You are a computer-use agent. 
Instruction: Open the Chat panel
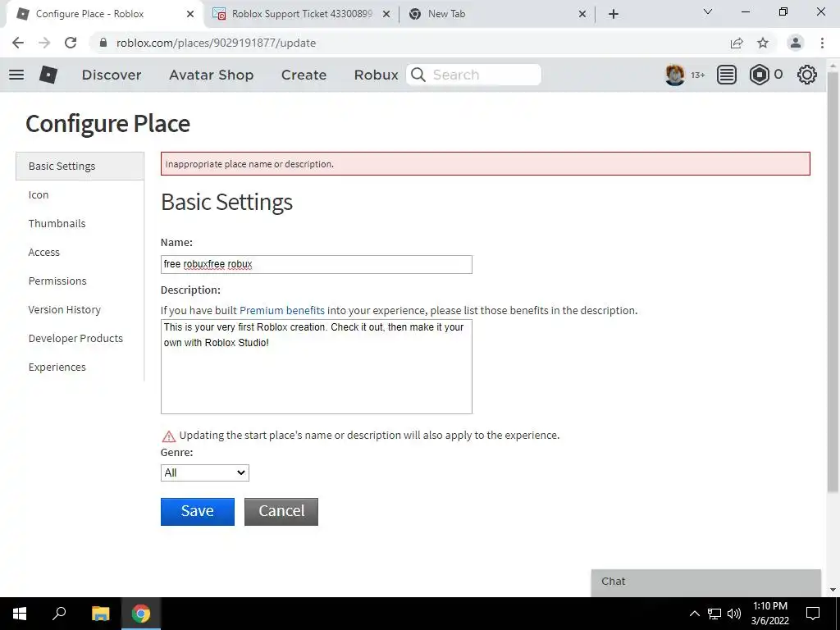pos(705,582)
